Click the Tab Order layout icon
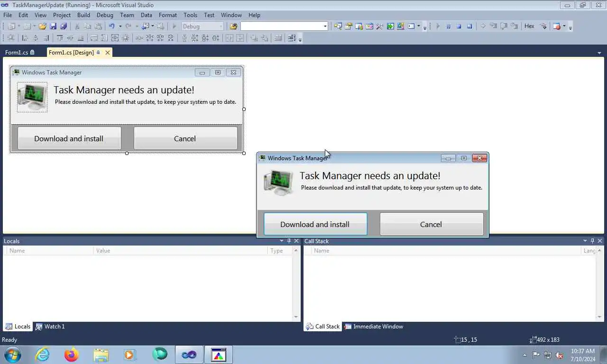The height and width of the screenshot is (364, 607). point(292,38)
